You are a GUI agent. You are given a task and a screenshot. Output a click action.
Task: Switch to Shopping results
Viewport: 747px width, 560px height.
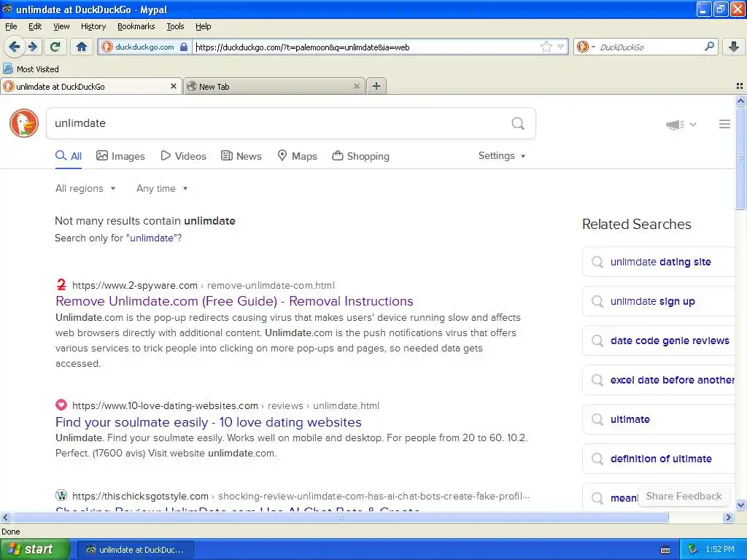point(360,156)
